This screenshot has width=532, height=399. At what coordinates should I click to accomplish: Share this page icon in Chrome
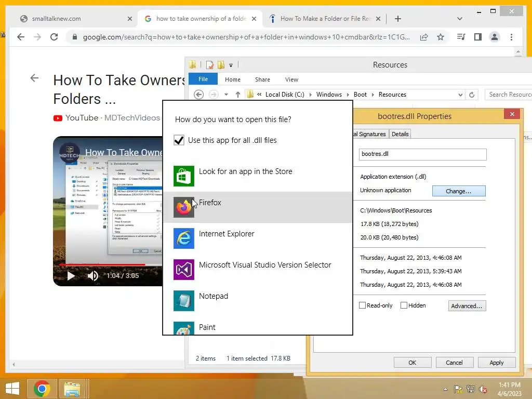pos(424,37)
